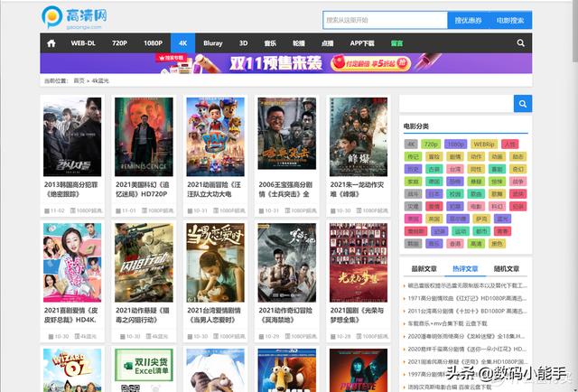
Task: Click the 搜优惠券 button
Action: (468, 20)
